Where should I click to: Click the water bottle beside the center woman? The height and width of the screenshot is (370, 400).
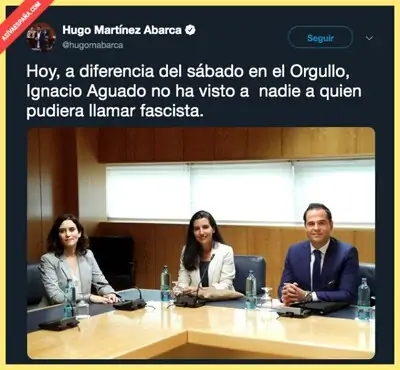click(165, 283)
